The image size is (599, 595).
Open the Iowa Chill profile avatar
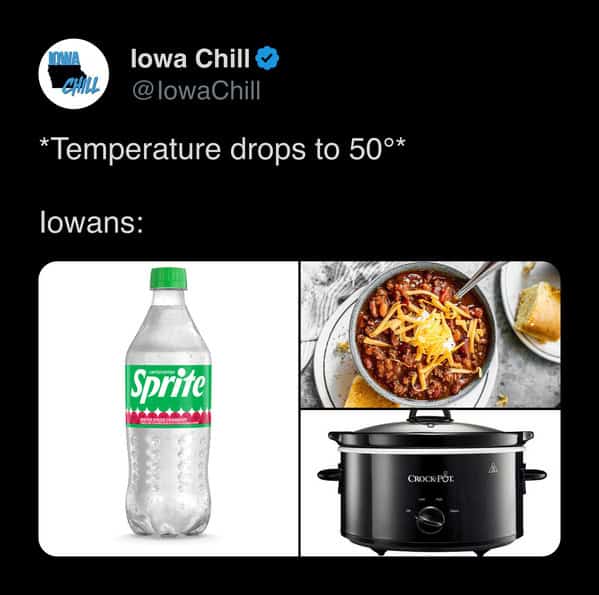click(74, 74)
